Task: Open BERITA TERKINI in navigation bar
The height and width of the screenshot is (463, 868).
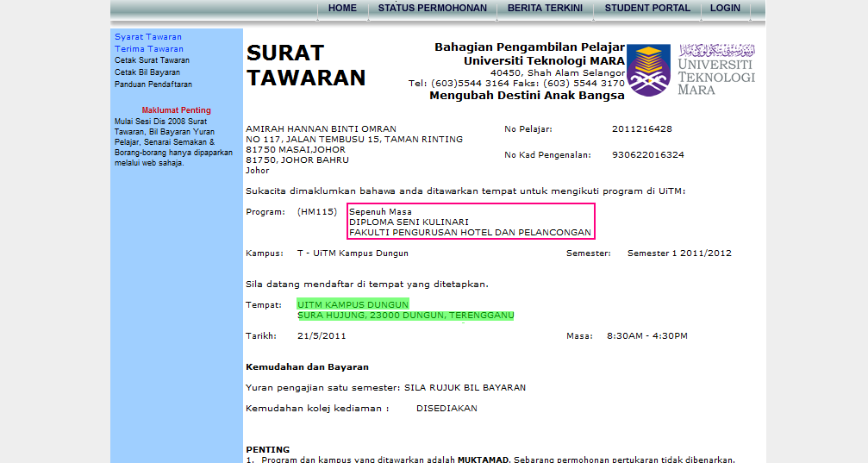Action: (x=545, y=9)
